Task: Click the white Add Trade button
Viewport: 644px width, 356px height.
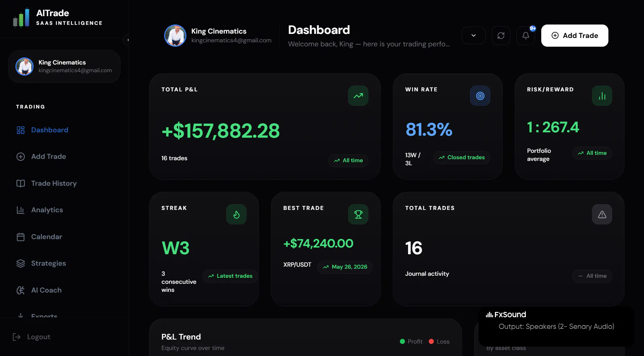Action: pyautogui.click(x=575, y=36)
